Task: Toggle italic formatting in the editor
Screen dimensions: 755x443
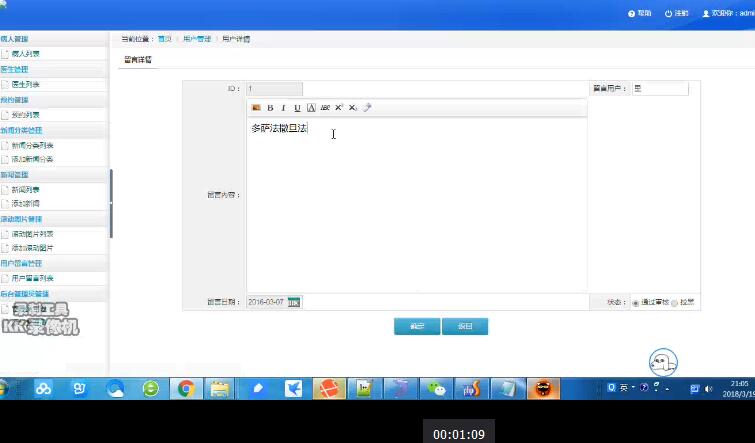Action: click(x=284, y=108)
